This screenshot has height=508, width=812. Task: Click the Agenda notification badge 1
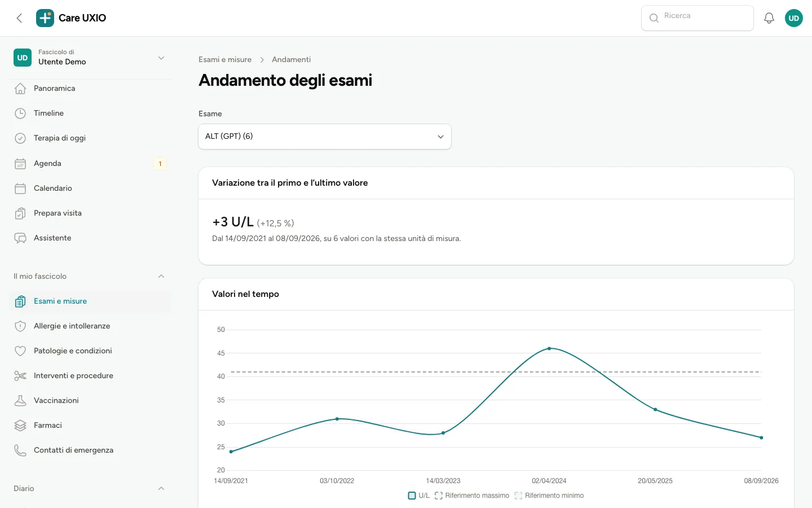point(160,164)
